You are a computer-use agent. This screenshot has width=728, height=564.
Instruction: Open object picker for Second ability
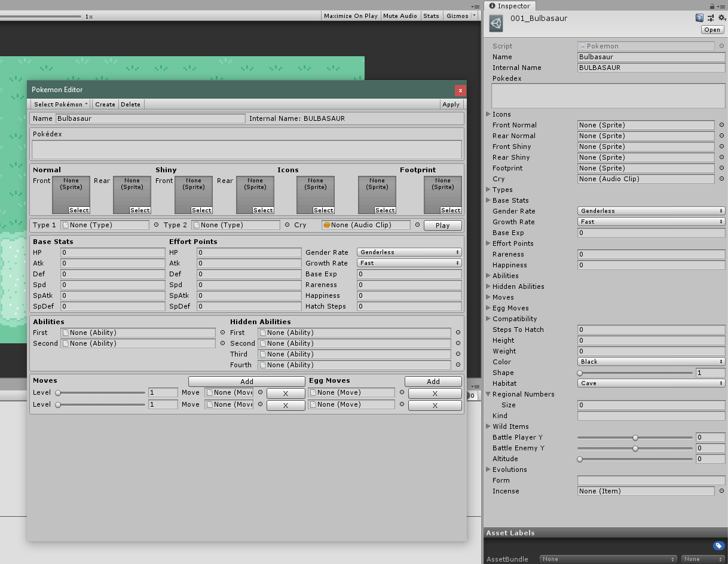click(222, 343)
